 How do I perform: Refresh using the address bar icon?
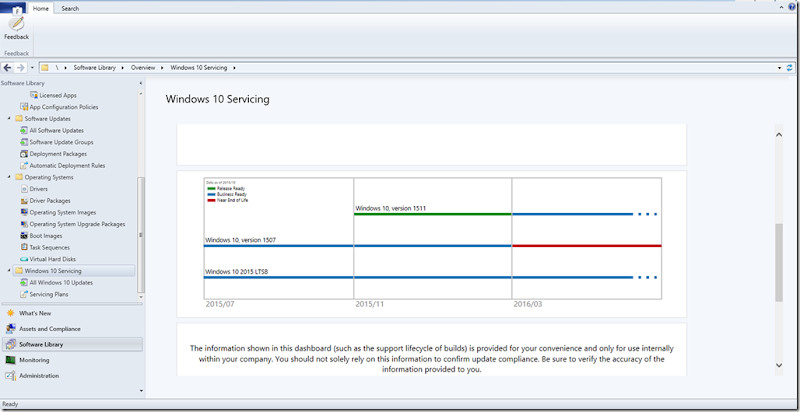tap(790, 67)
